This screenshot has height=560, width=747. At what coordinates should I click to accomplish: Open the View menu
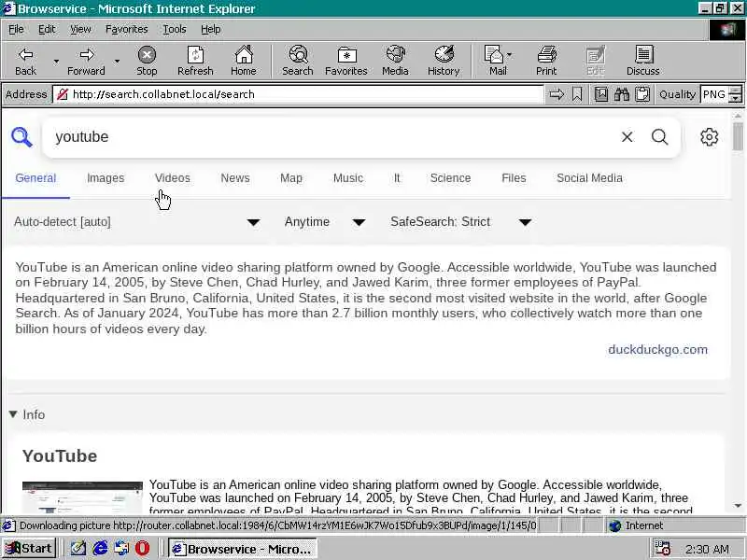pos(80,29)
